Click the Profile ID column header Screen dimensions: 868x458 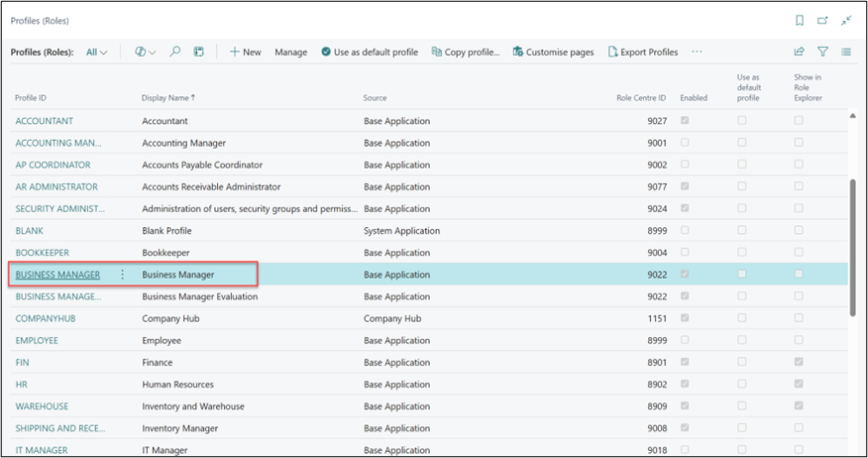[31, 98]
